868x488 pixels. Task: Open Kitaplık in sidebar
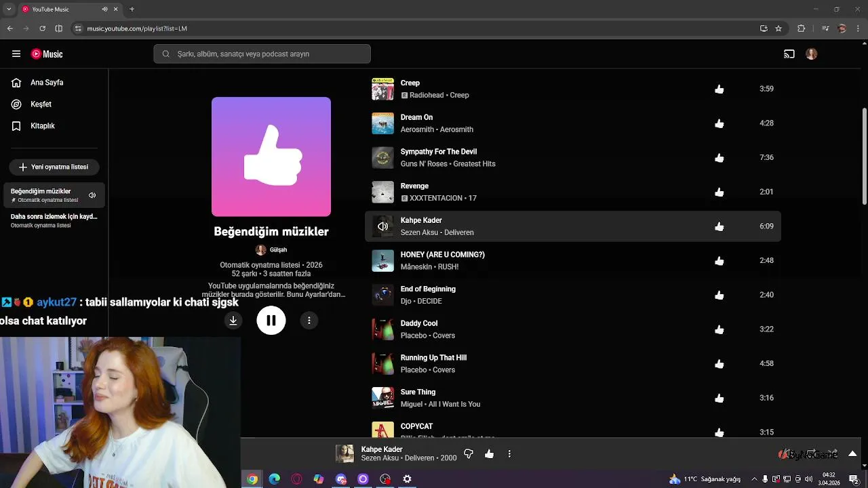point(54,126)
